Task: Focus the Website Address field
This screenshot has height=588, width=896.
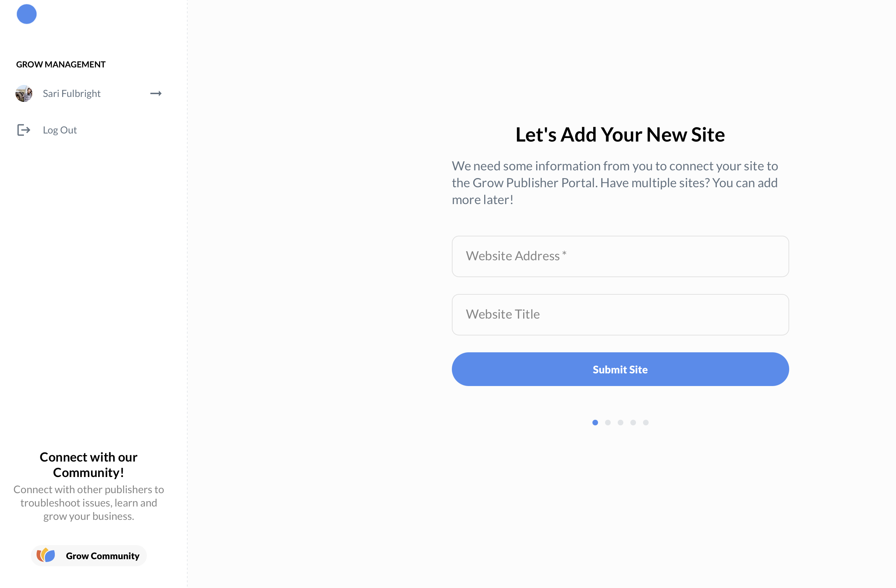Action: pos(620,256)
